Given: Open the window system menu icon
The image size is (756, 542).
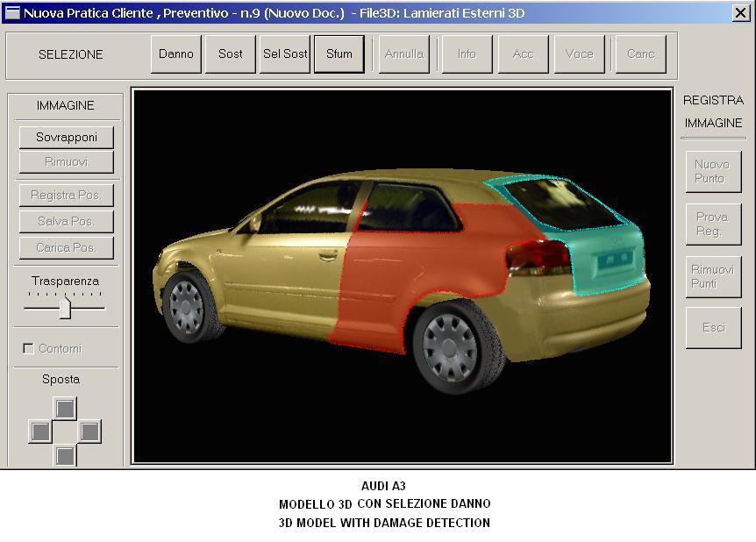Looking at the screenshot, I should 12,13.
